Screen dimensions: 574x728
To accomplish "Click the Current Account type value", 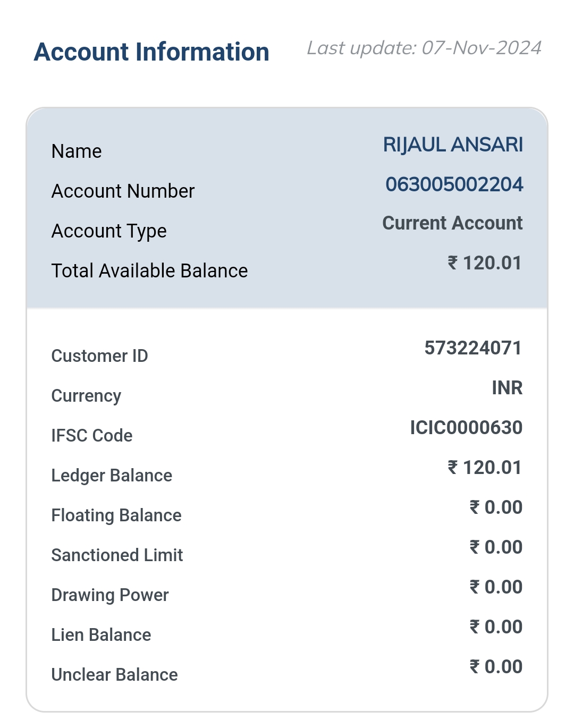I will click(x=453, y=223).
